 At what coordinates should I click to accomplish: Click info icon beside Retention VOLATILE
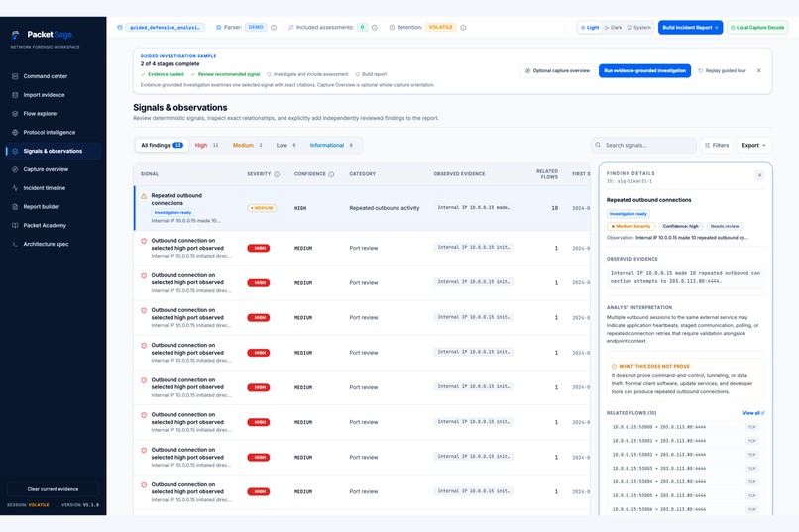click(x=463, y=28)
